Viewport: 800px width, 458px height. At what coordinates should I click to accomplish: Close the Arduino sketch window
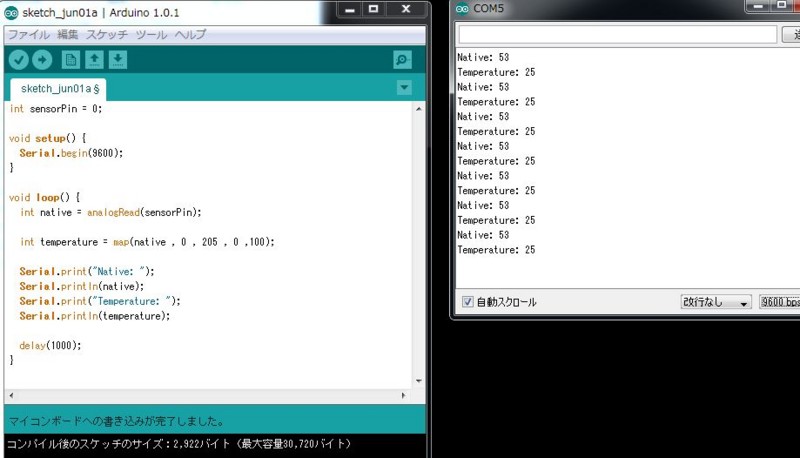406,9
